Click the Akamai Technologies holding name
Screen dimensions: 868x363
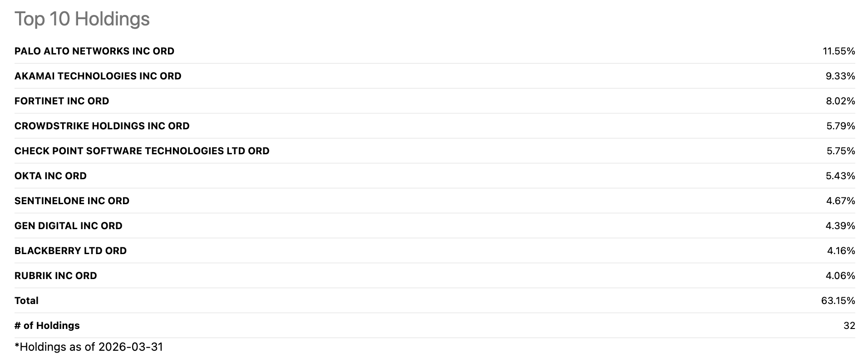98,76
